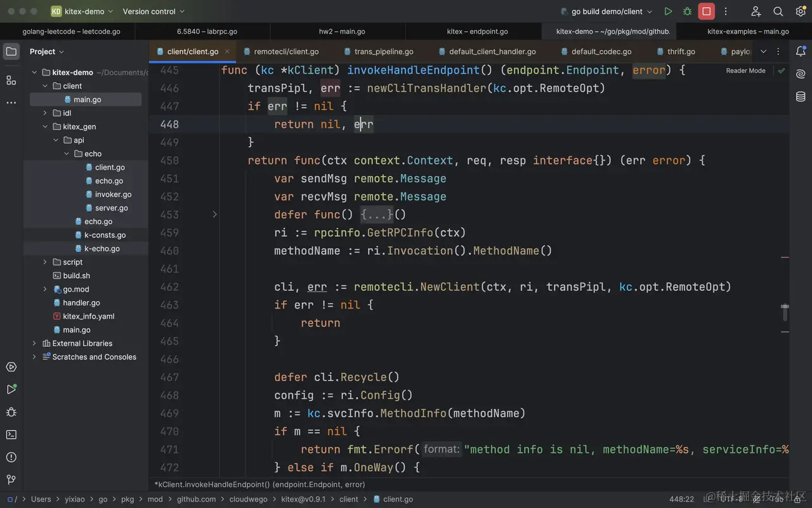Switch to kitex-examples – main.go window tab
The image size is (812, 508).
(x=748, y=31)
